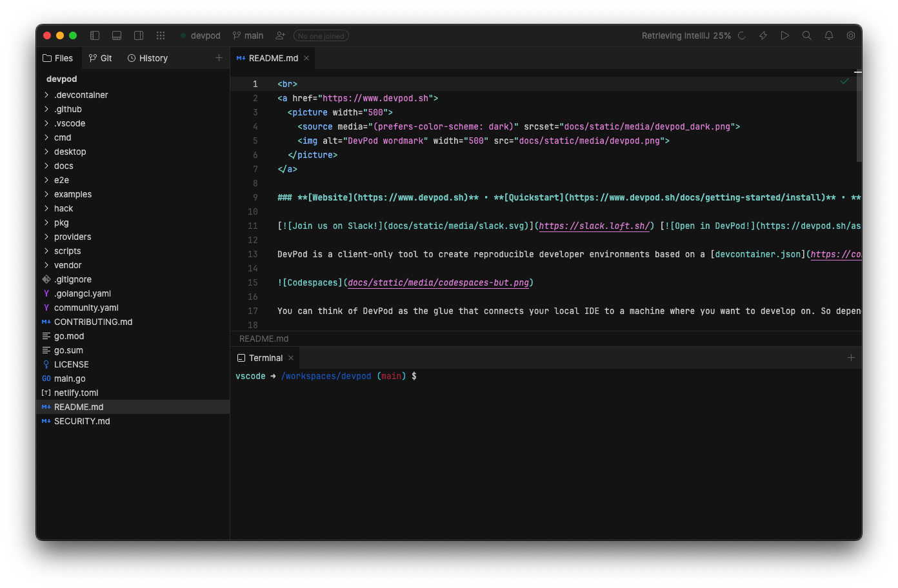Toggle the right panel visibility
The height and width of the screenshot is (588, 898).
(139, 35)
